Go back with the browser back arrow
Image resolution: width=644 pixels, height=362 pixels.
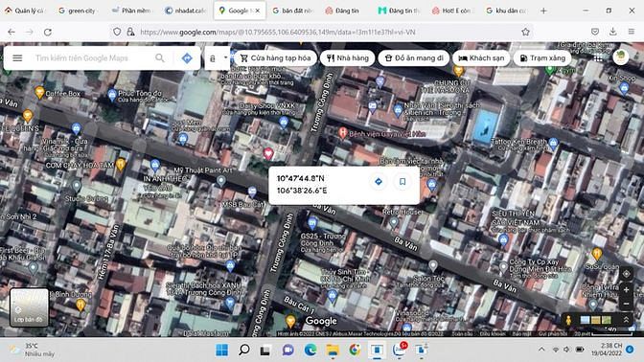pyautogui.click(x=11, y=32)
